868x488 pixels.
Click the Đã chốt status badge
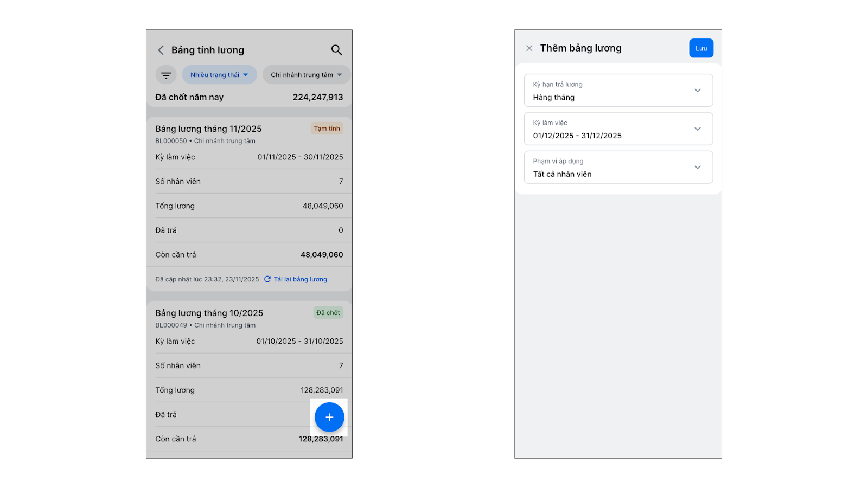pyautogui.click(x=328, y=313)
